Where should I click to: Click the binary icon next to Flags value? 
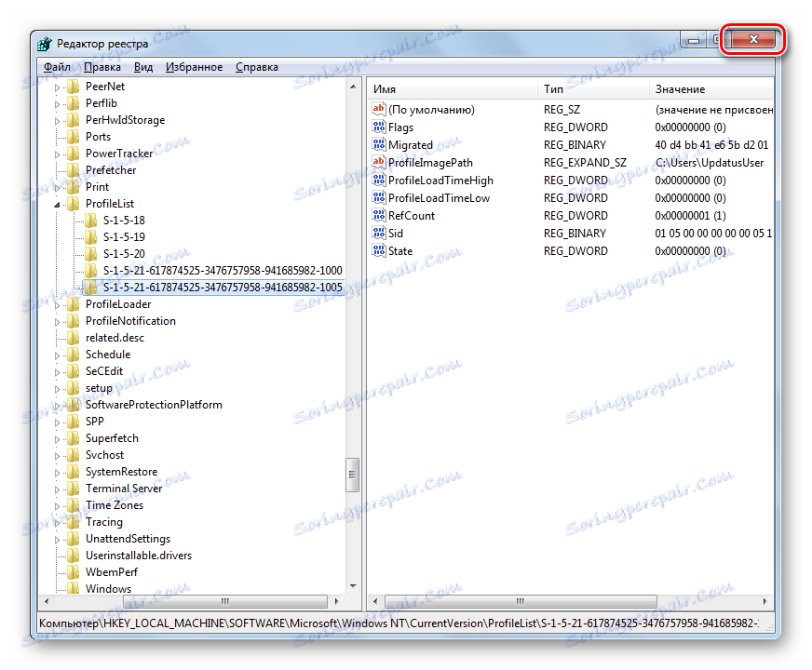(x=379, y=127)
